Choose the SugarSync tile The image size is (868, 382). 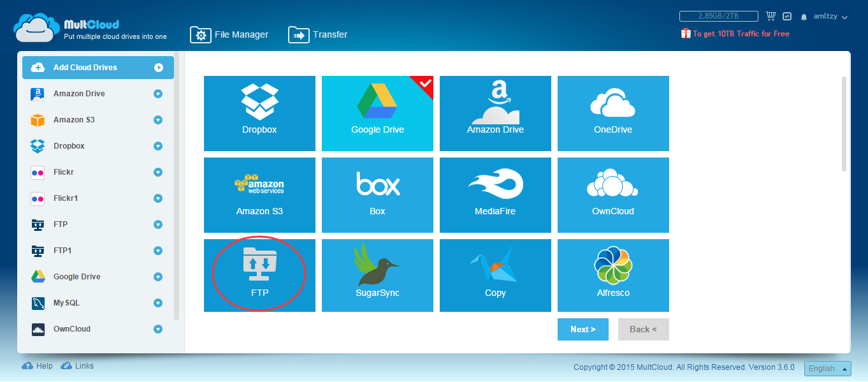pos(377,275)
